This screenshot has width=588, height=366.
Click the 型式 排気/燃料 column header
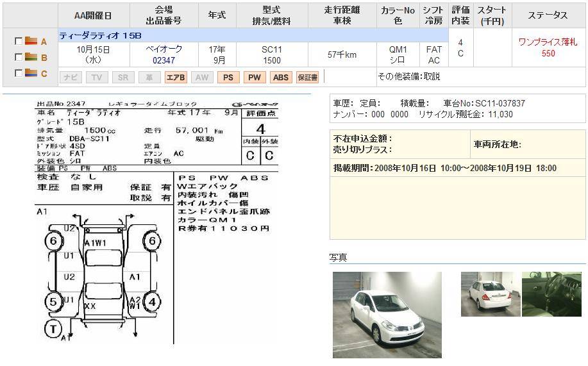pos(272,15)
